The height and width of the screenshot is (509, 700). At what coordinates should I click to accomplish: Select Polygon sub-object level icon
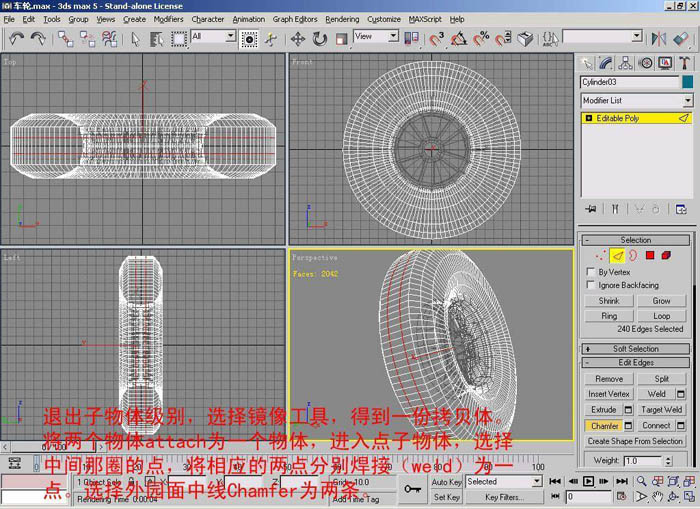click(650, 255)
